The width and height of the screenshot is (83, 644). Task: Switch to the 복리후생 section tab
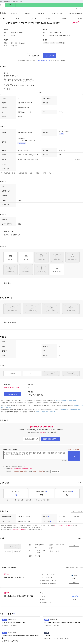(49, 19)
